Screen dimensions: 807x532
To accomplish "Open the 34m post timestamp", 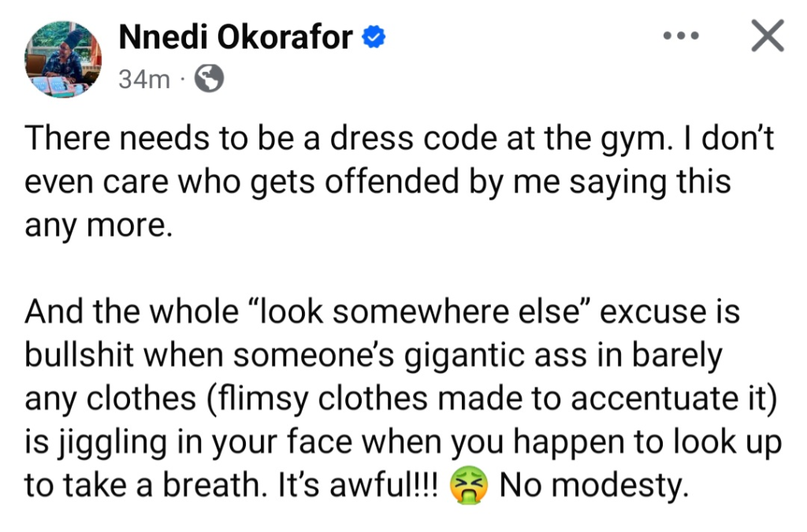I will [143, 79].
